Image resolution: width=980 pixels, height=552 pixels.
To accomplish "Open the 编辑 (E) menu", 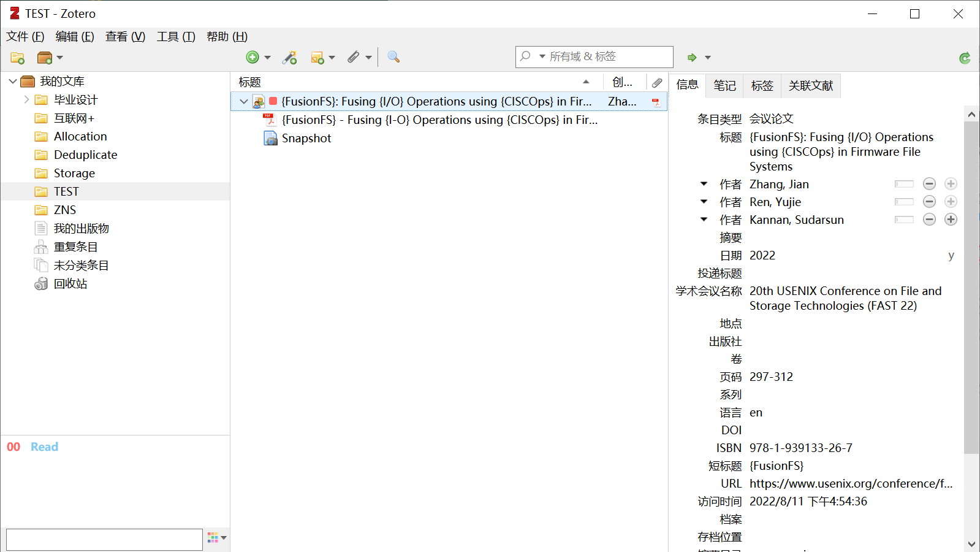I will pyautogui.click(x=75, y=37).
